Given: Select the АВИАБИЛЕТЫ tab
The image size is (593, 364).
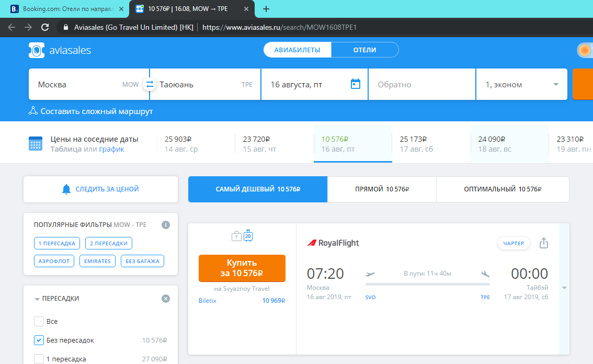Looking at the screenshot, I should (297, 50).
